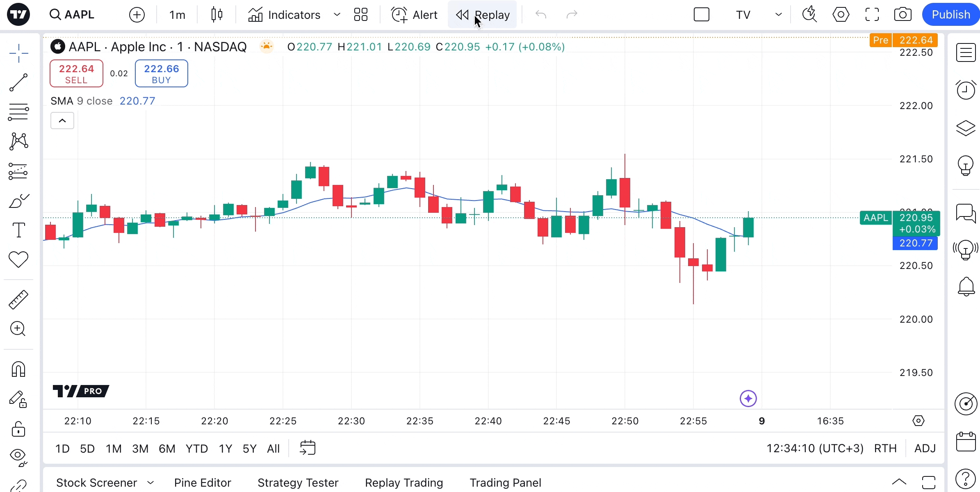The image size is (980, 492).
Task: Open the alerts clock icon in right sidebar
Action: pos(966,90)
